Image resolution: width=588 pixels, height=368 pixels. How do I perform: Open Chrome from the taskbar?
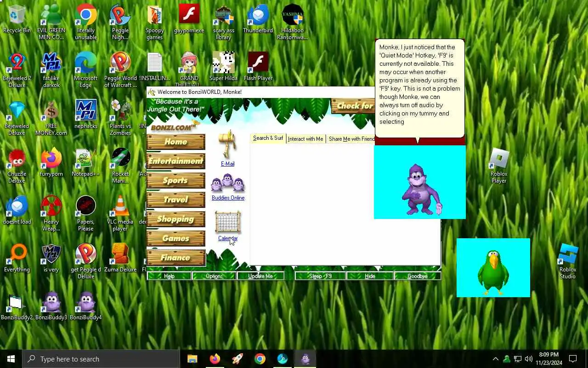pyautogui.click(x=260, y=359)
